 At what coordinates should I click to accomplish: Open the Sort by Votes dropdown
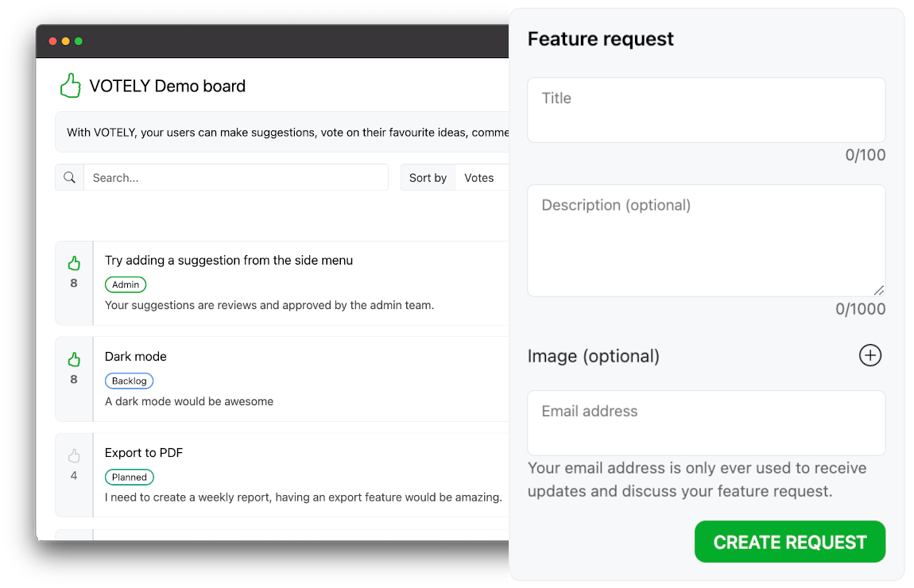478,178
